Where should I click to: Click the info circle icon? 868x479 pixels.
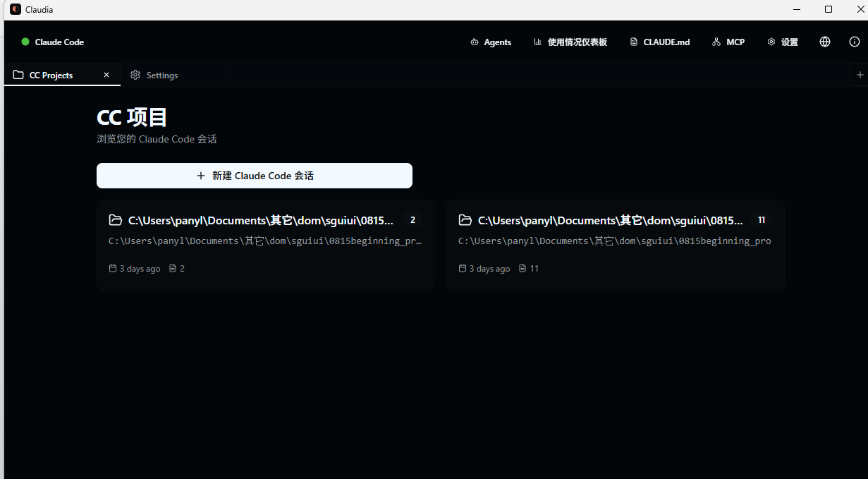tap(855, 42)
